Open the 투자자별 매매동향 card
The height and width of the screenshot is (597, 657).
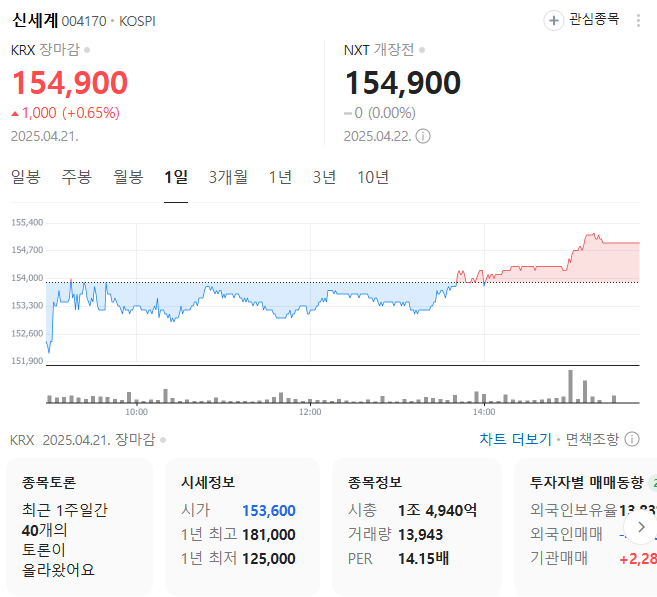[586, 527]
